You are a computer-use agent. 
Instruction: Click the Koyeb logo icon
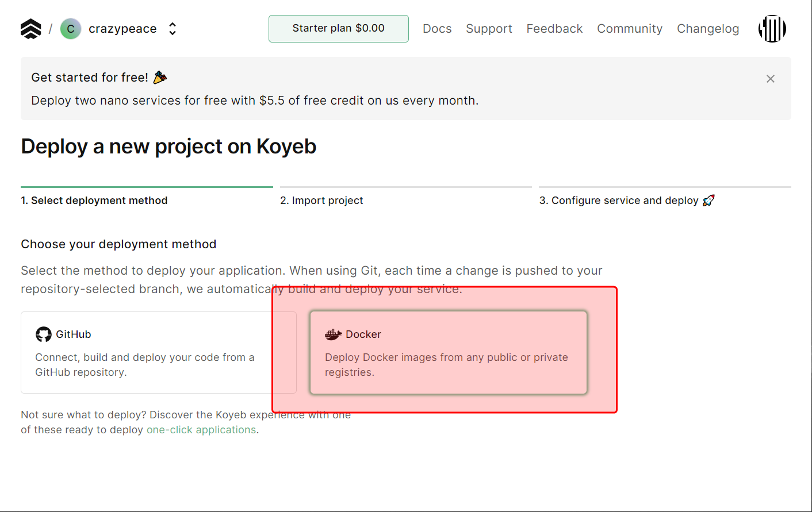(x=31, y=29)
